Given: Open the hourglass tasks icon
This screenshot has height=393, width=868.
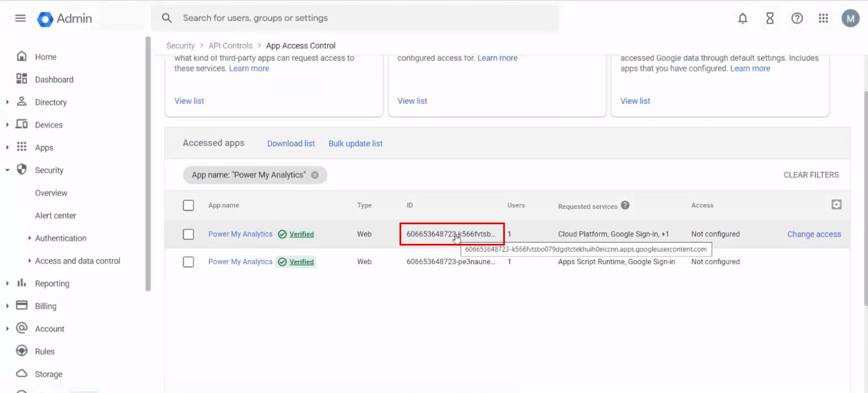Looking at the screenshot, I should click(769, 19).
